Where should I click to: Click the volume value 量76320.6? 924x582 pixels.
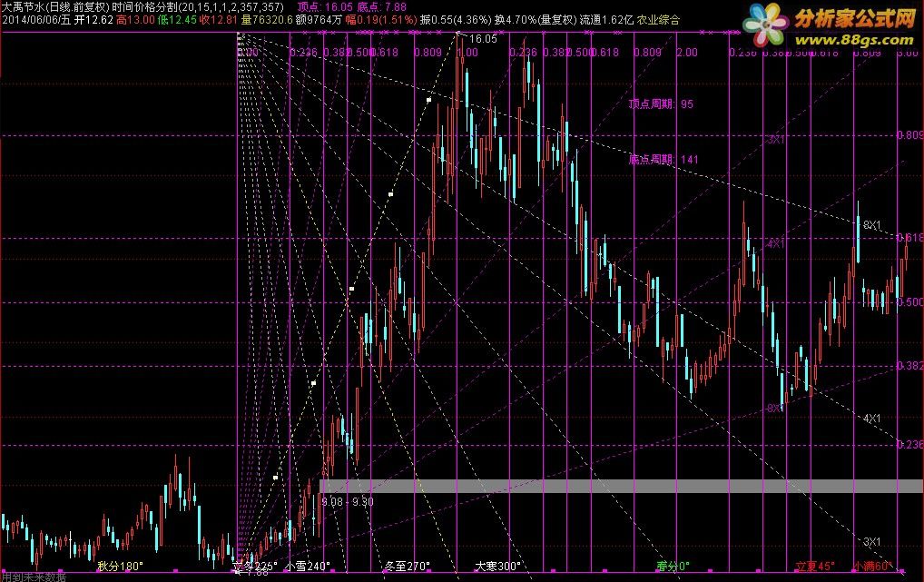click(266, 20)
